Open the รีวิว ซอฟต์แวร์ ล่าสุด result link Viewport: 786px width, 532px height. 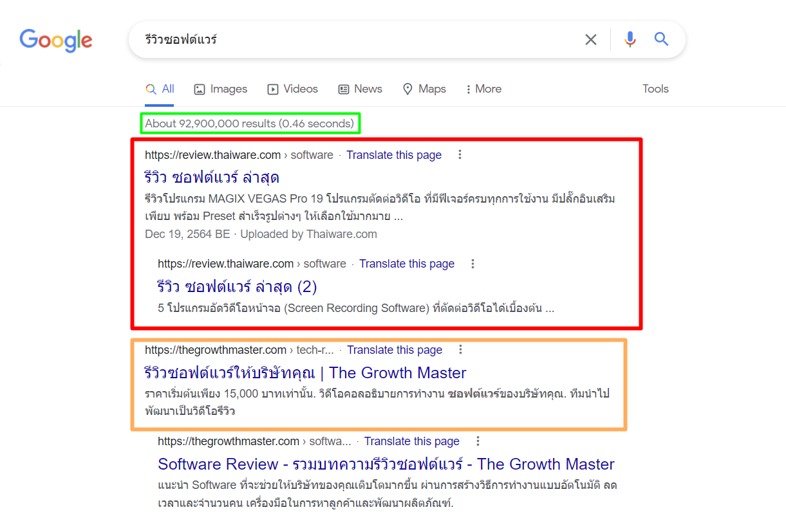(211, 177)
